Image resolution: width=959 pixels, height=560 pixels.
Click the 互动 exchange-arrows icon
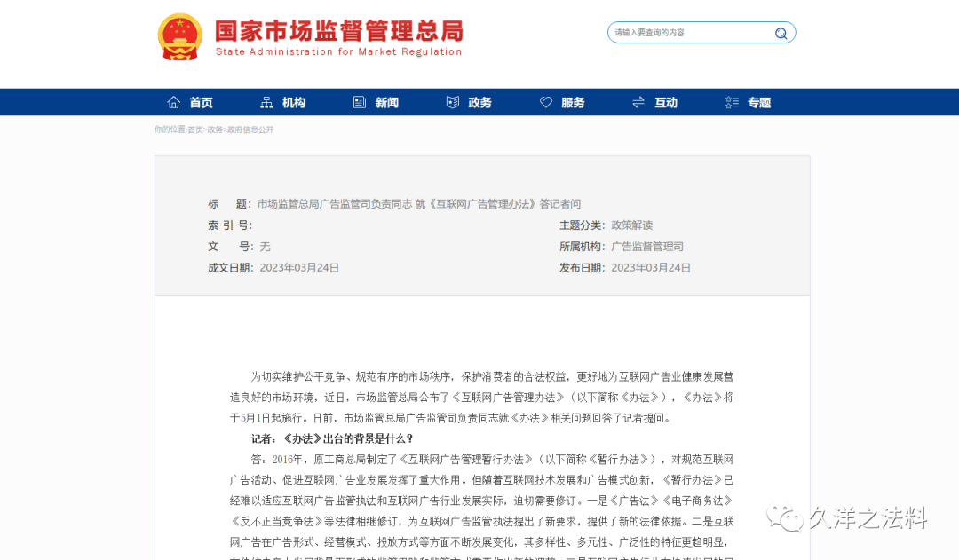click(x=637, y=101)
